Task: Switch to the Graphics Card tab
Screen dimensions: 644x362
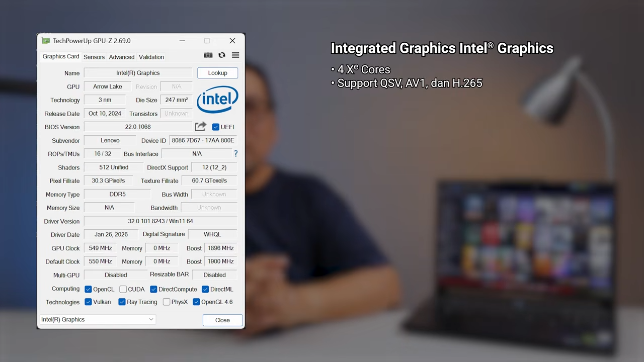Action: coord(61,56)
